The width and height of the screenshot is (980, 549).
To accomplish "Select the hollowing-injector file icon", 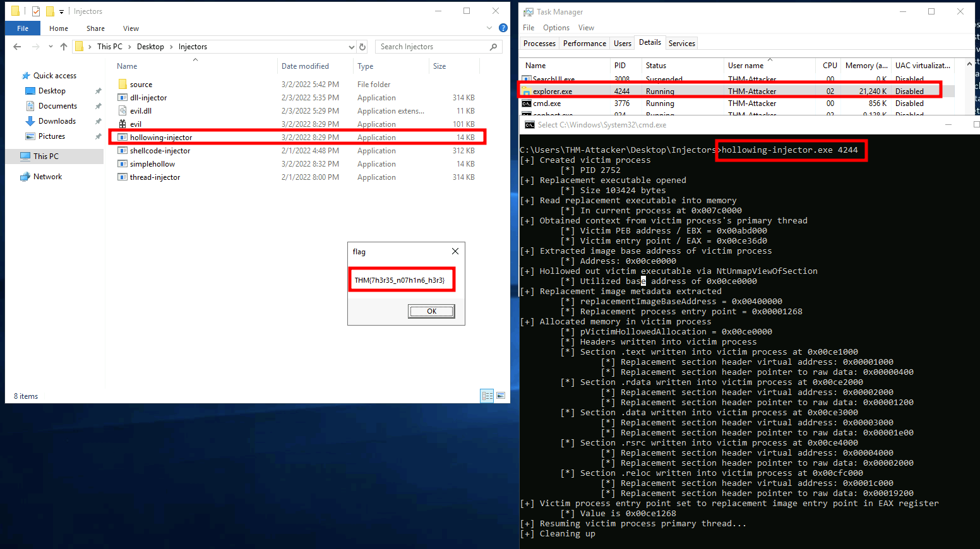I will coord(122,138).
